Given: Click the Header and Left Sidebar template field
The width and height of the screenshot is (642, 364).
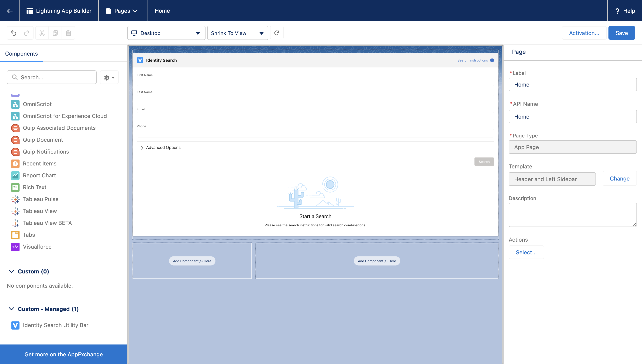Looking at the screenshot, I should click(552, 179).
